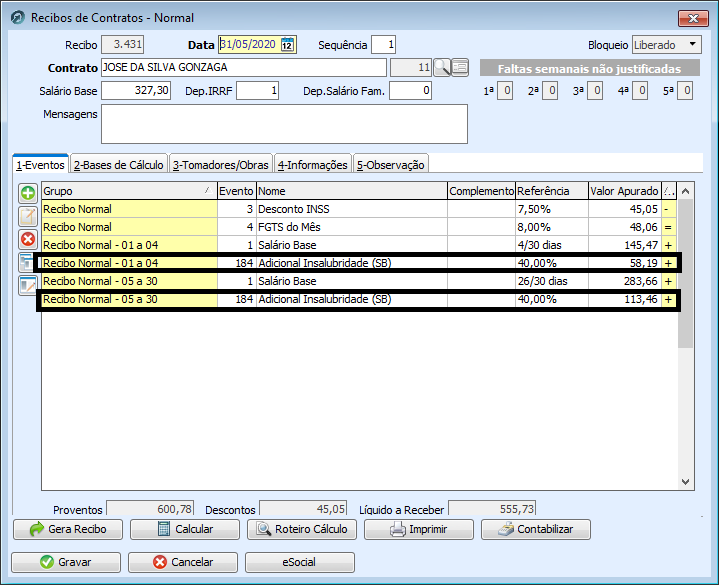Click the Complemento column header
721x586 pixels.
481,191
